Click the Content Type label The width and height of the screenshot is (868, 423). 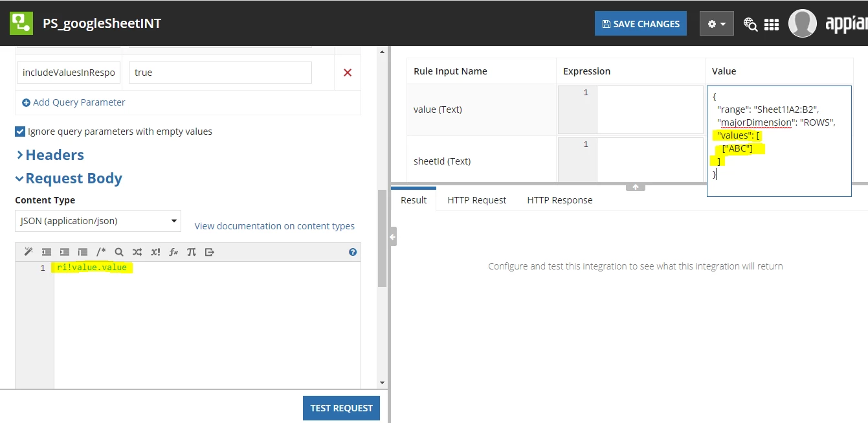pos(45,200)
